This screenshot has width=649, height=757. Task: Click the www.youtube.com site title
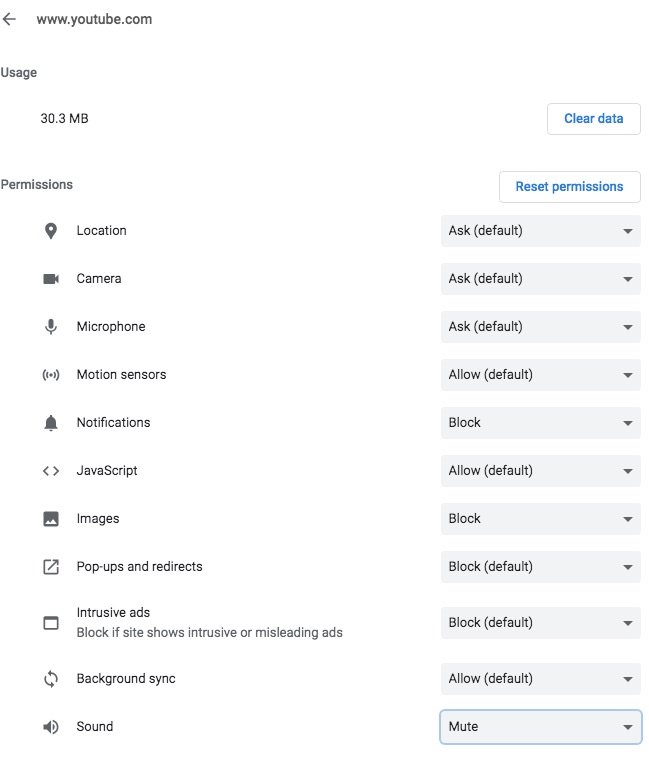(x=94, y=19)
